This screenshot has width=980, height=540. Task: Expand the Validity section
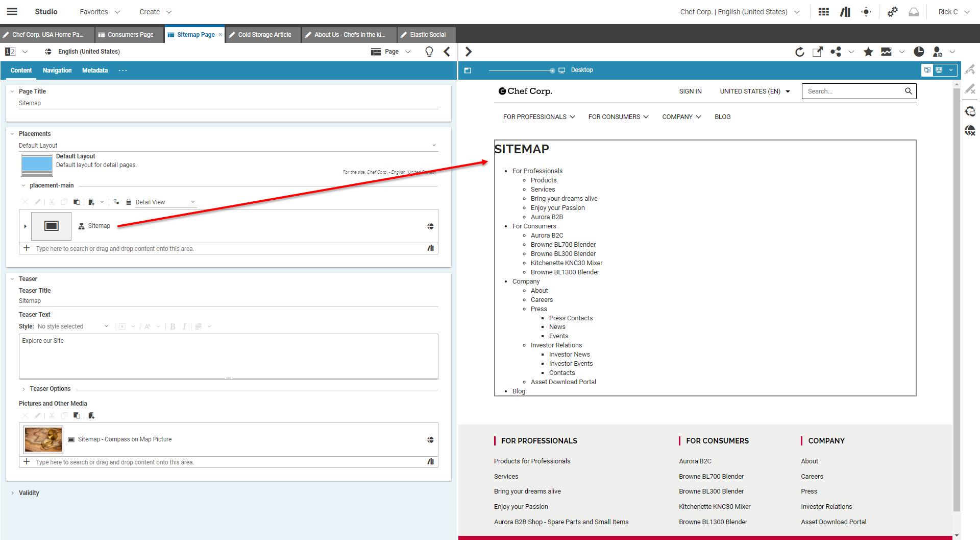[12, 493]
